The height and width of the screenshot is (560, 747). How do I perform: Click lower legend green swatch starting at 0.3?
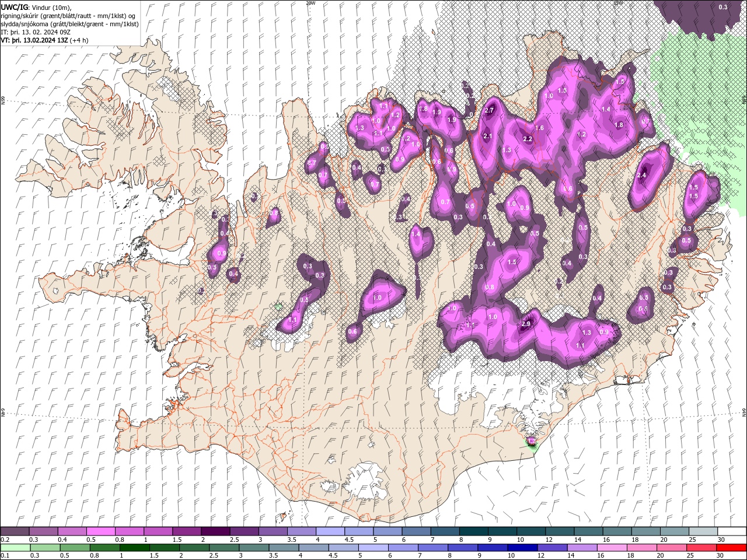45,548
